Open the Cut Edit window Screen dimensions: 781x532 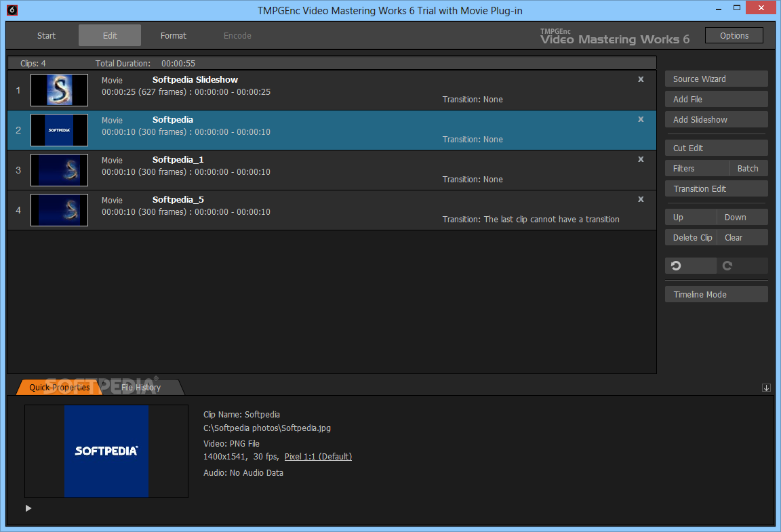[x=716, y=148]
